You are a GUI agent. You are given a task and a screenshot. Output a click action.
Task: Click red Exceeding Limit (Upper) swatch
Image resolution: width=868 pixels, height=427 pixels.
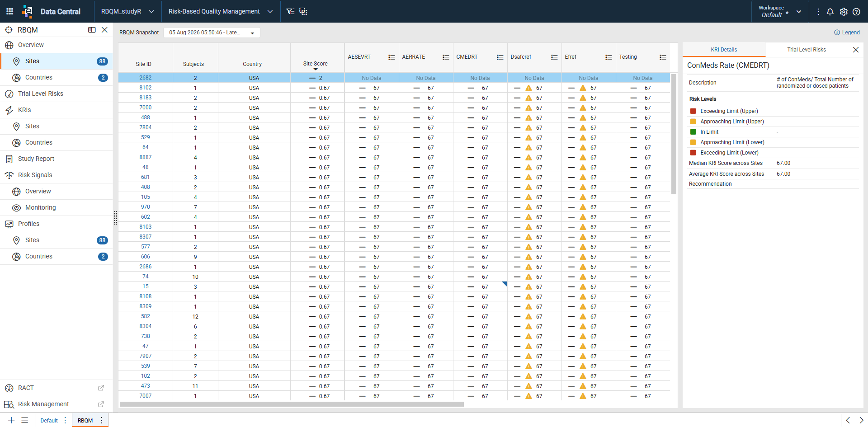point(693,111)
